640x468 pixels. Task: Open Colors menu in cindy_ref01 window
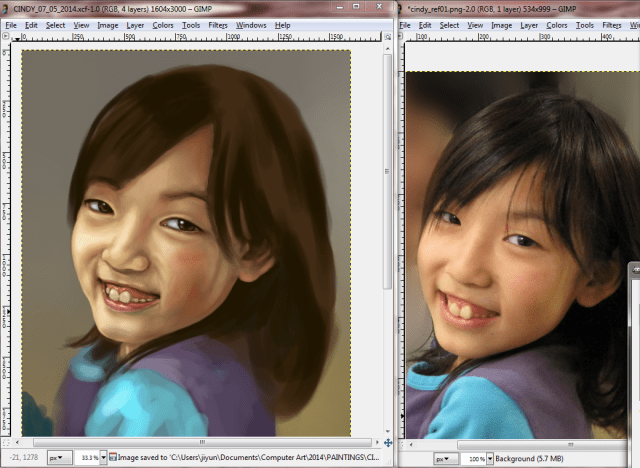click(x=557, y=25)
